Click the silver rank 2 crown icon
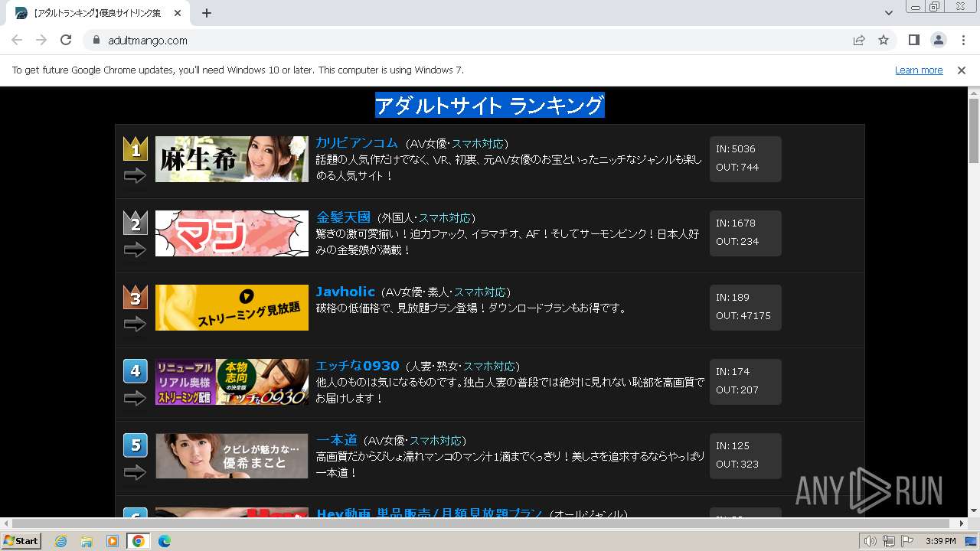The width and height of the screenshot is (980, 551). pos(136,223)
